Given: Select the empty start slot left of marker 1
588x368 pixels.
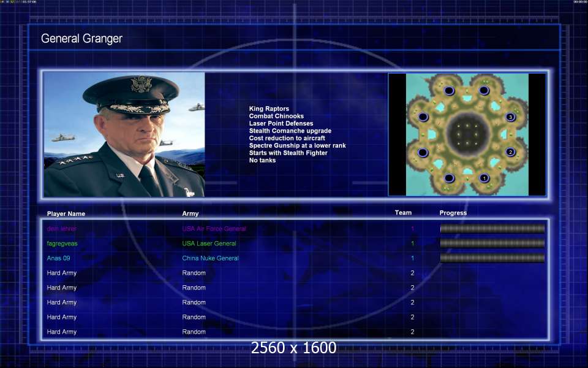Looking at the screenshot, I should [x=449, y=178].
